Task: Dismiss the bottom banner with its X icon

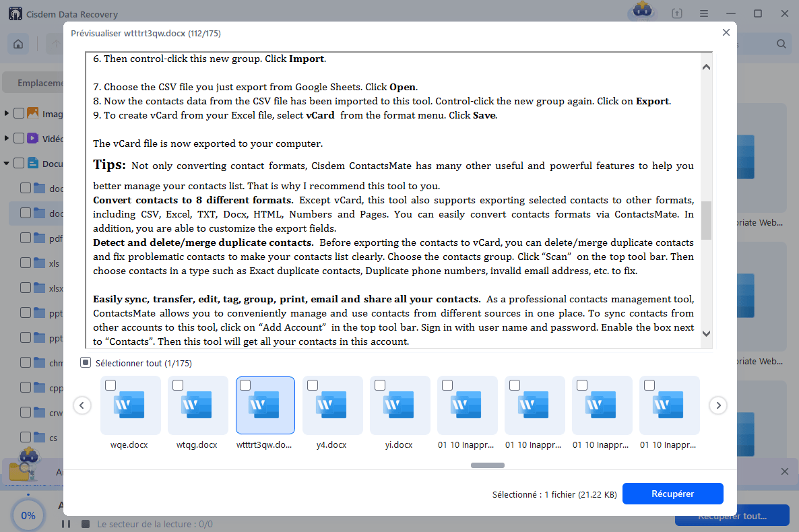Action: 785,471
